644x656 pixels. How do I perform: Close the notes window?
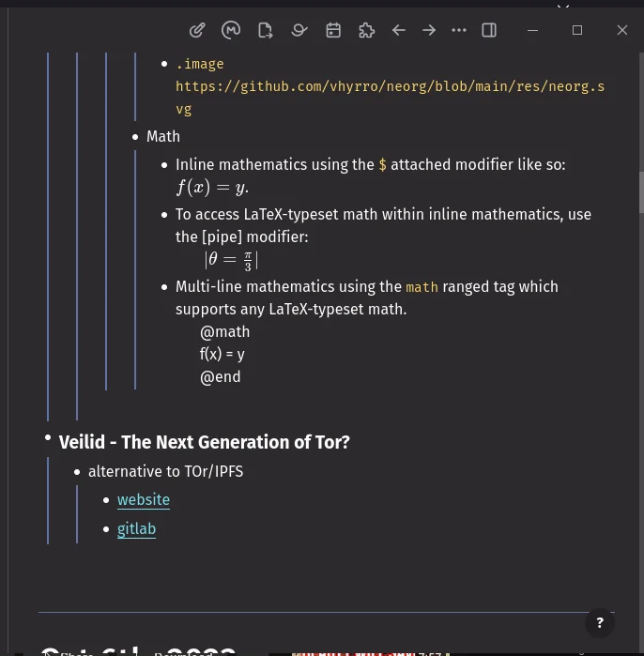point(622,30)
